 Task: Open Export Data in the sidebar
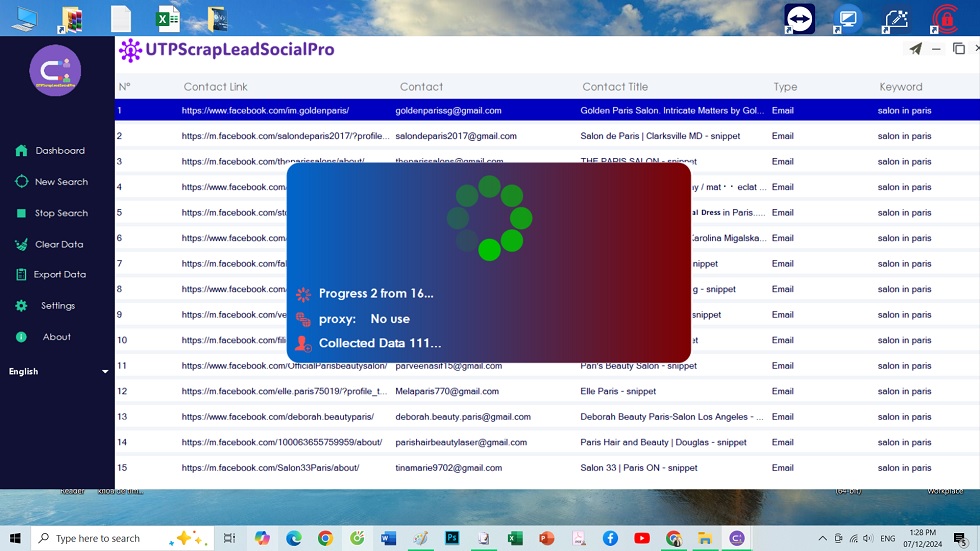coord(59,274)
